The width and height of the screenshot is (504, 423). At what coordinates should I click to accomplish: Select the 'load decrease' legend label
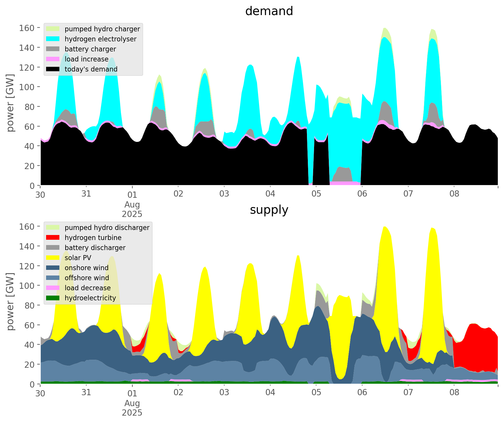87,288
